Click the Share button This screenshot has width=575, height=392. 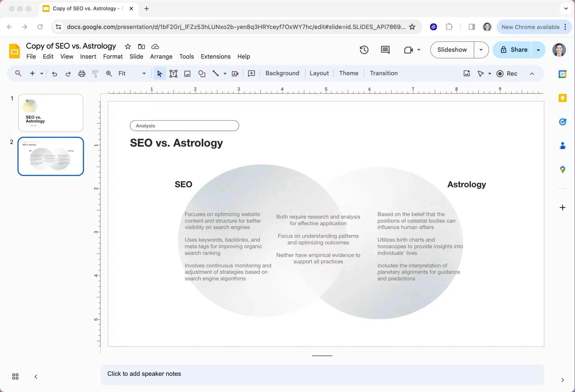(x=512, y=50)
